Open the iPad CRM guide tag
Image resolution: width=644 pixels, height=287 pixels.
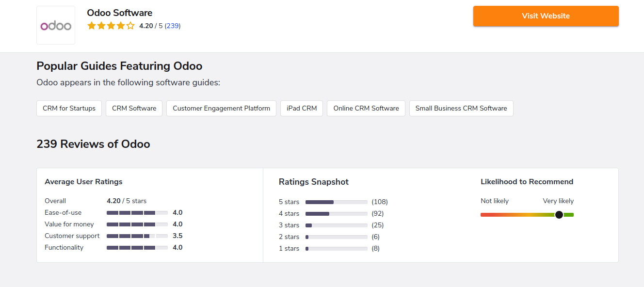click(302, 108)
